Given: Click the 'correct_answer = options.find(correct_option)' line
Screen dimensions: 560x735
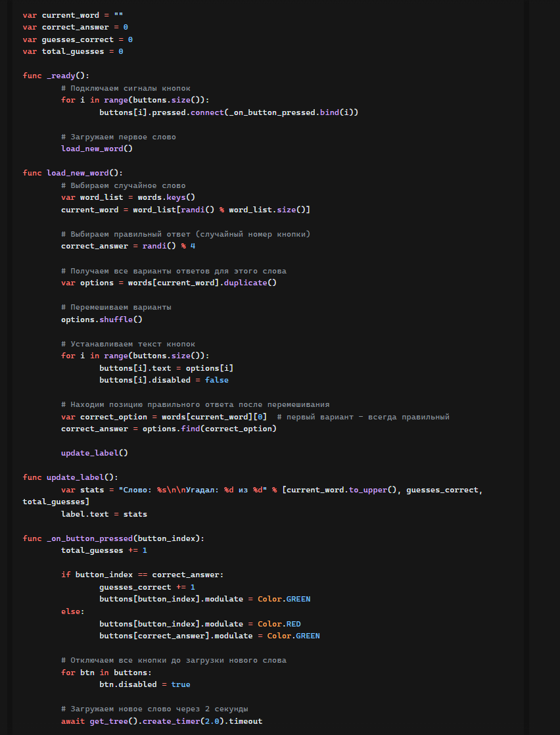Looking at the screenshot, I should coord(169,429).
